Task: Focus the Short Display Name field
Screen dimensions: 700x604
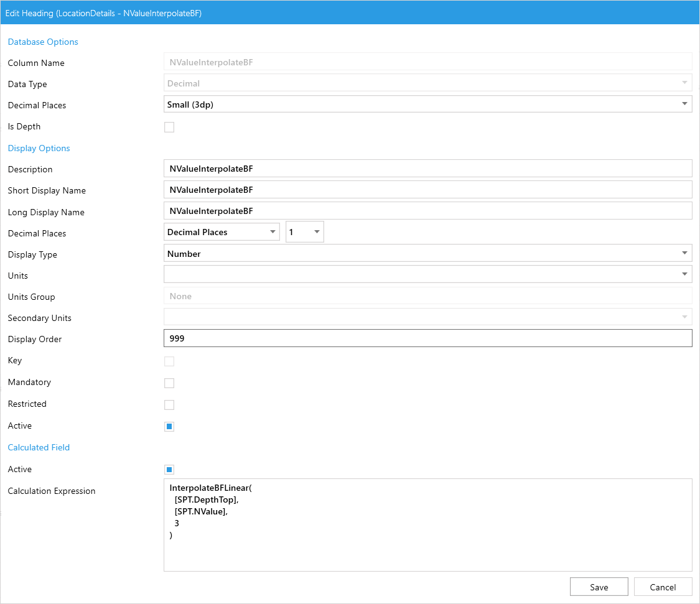Action: [x=427, y=190]
